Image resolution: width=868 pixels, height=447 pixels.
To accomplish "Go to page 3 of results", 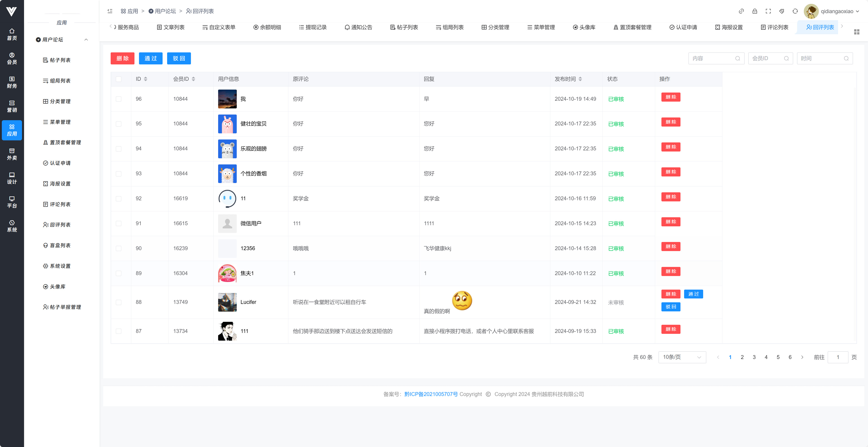I will [754, 357].
